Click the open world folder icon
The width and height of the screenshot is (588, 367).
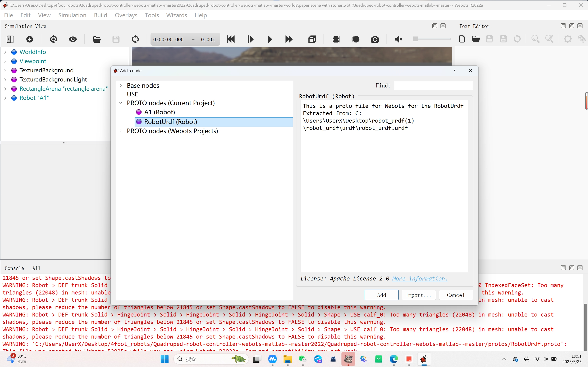(x=97, y=39)
